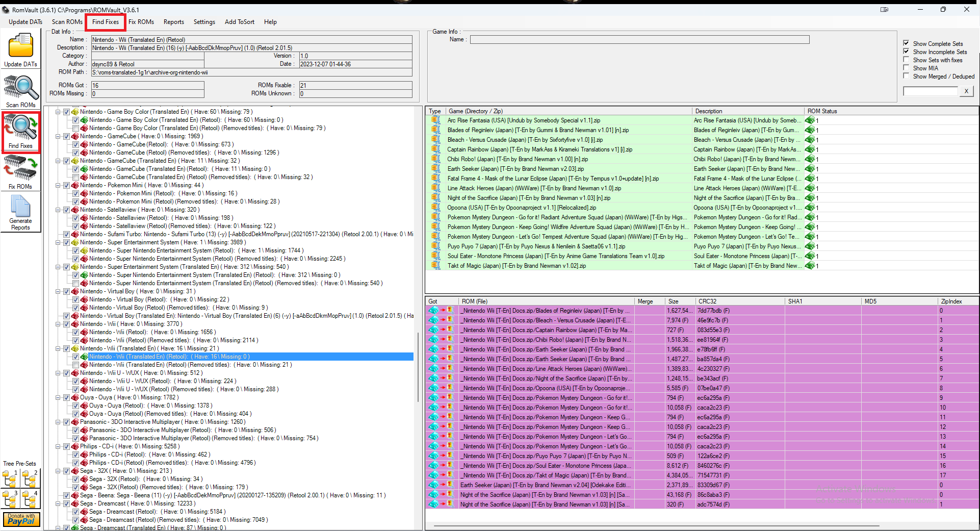Enable Show Merged / Deduped checkbox

click(x=906, y=76)
